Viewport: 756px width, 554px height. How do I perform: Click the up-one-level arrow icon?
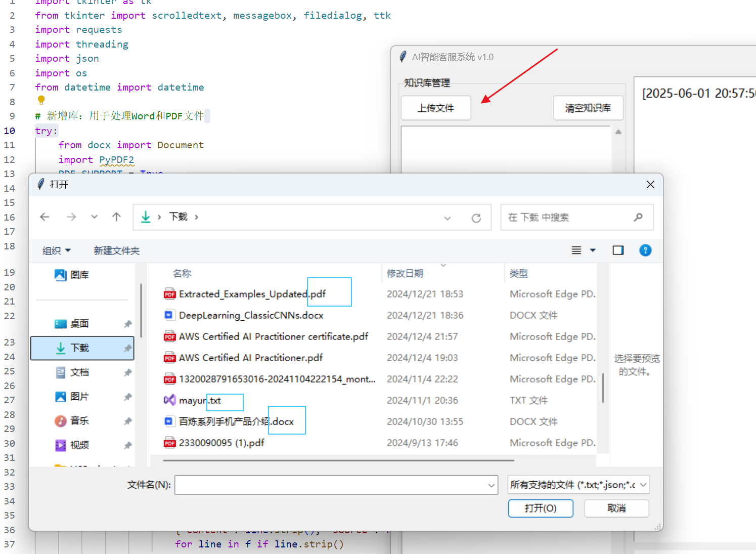click(x=116, y=217)
